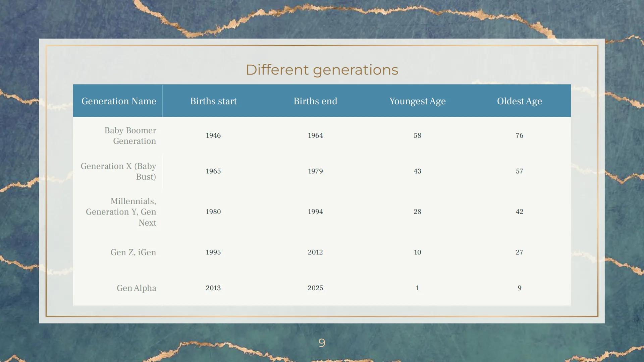Select the 'Gen Alpha' row label
The height and width of the screenshot is (362, 644).
click(x=136, y=288)
